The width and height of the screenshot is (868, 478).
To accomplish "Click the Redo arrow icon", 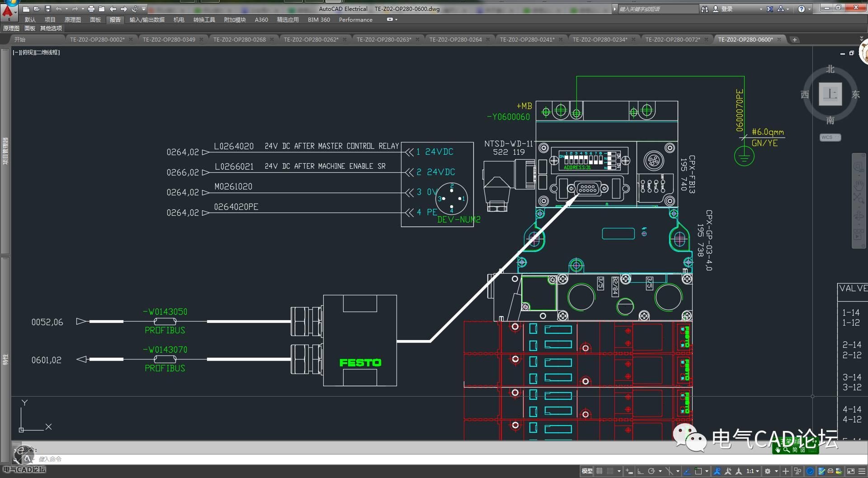I will point(75,9).
